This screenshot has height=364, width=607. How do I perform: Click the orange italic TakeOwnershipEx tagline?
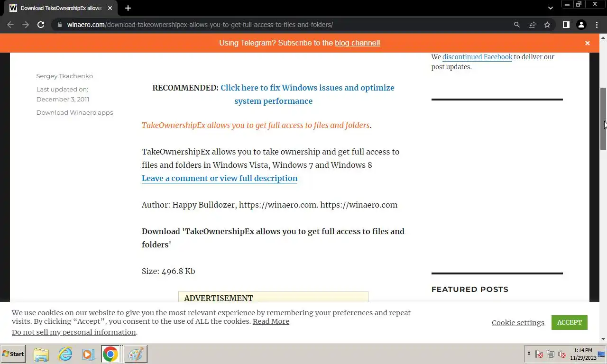tap(256, 125)
